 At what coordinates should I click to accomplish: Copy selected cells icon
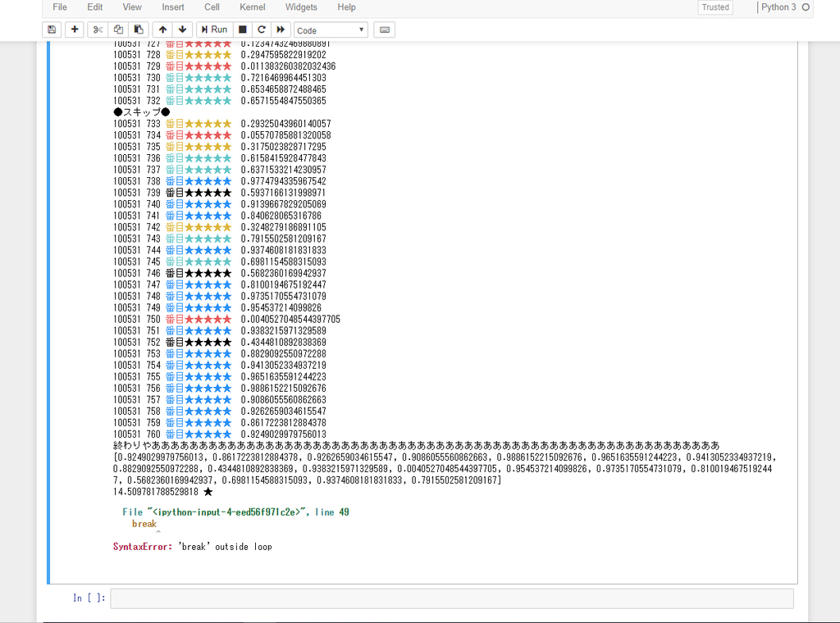[x=118, y=30]
